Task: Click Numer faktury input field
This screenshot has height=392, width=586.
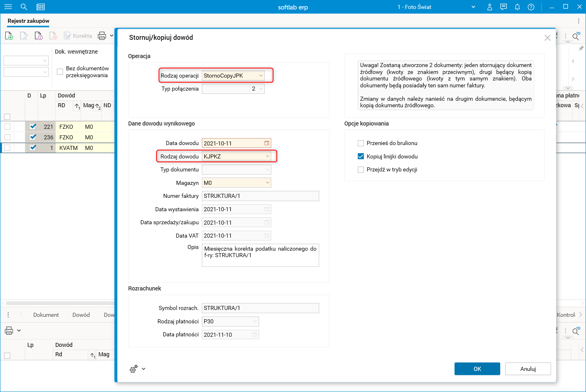Action: click(260, 196)
